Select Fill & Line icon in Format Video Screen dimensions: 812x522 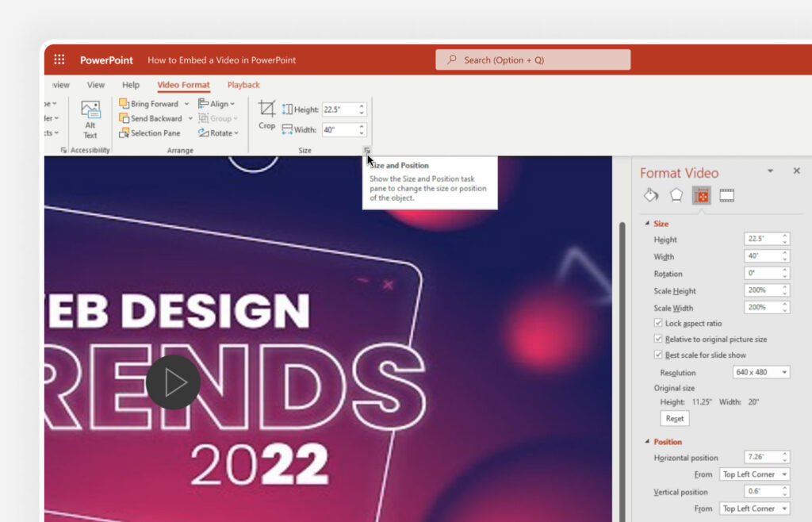click(x=651, y=195)
